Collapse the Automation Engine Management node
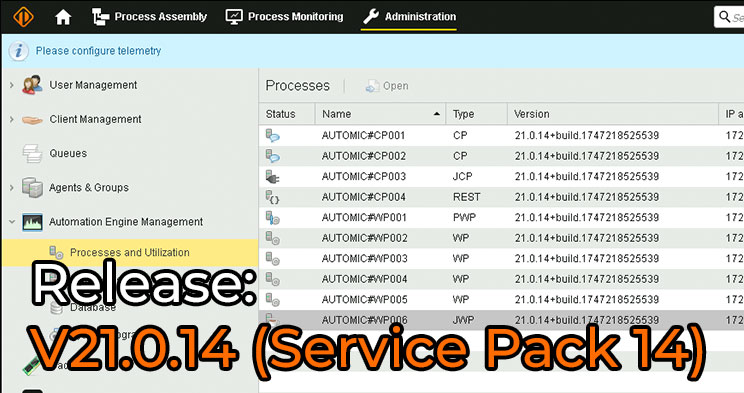This screenshot has width=744, height=393. pyautogui.click(x=11, y=222)
